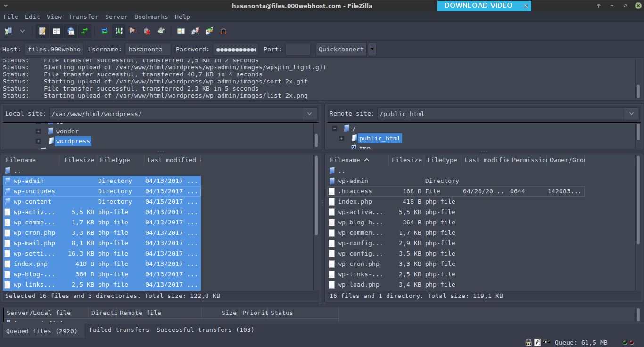
Task: Click the Owner/Group column header
Action: 566,160
